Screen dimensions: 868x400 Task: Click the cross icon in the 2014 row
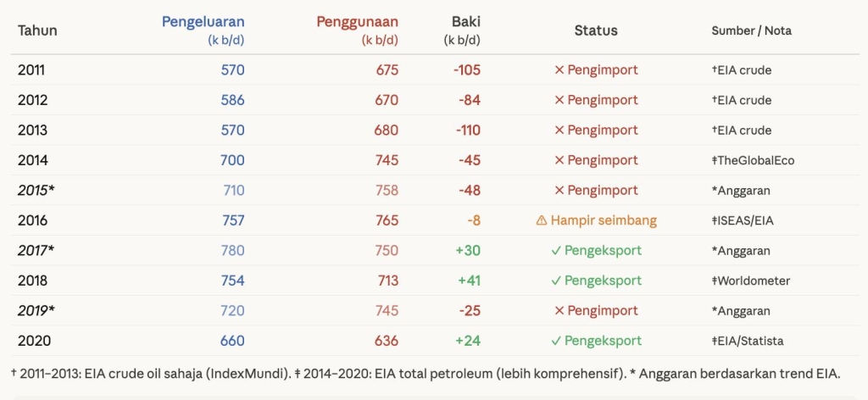(559, 160)
